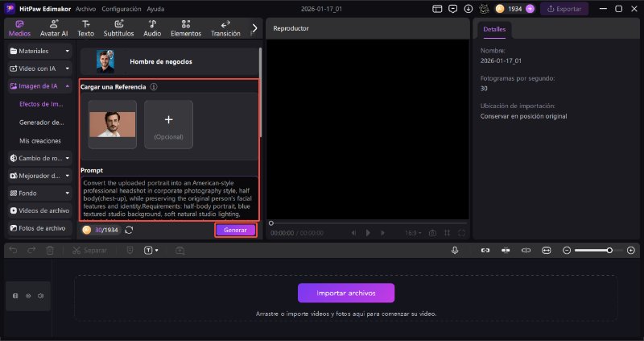This screenshot has width=644, height=341.
Task: Open the Texto tool
Action: pyautogui.click(x=85, y=28)
